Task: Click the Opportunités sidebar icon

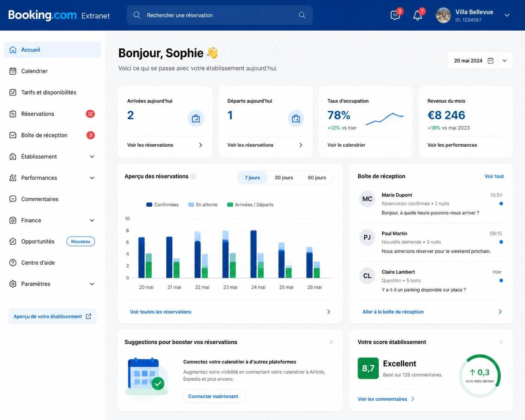Action: coord(13,241)
